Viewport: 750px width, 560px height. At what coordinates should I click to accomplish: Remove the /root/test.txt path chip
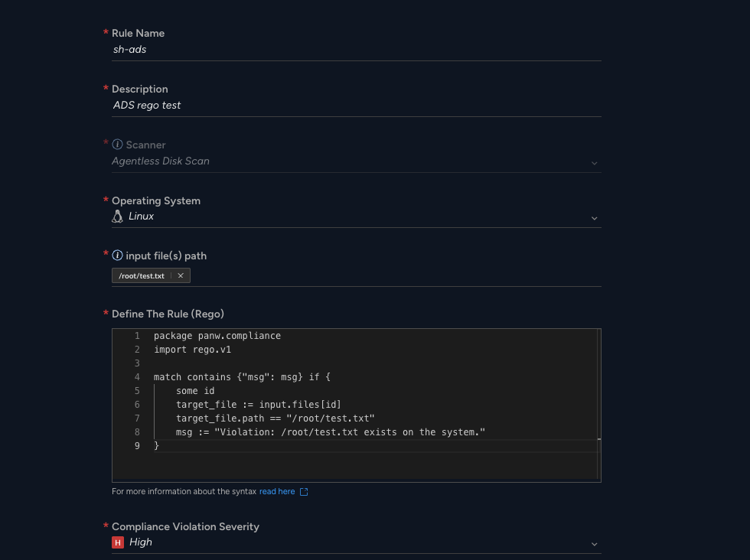(181, 275)
